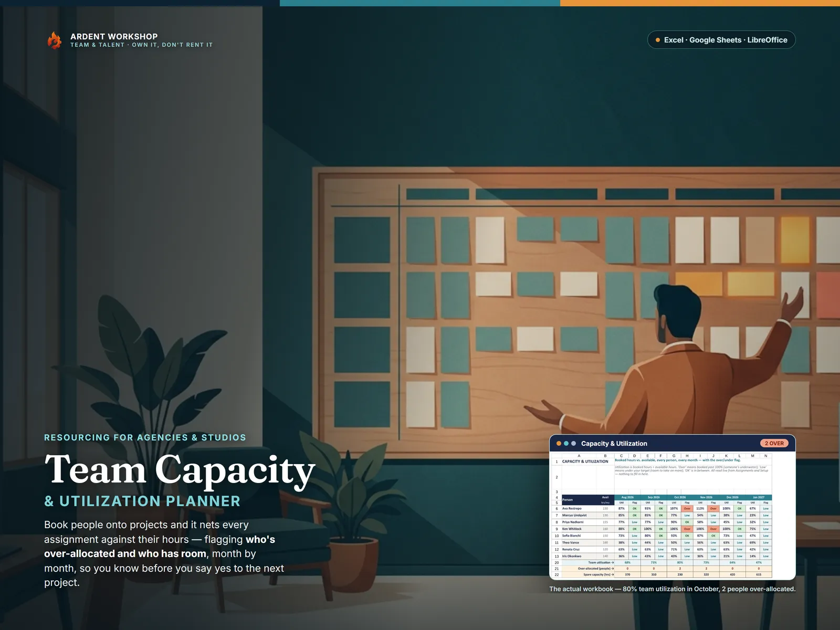Click the grey dot in the Capacity & Utilization title bar
This screenshot has height=630, width=840.
[573, 444]
